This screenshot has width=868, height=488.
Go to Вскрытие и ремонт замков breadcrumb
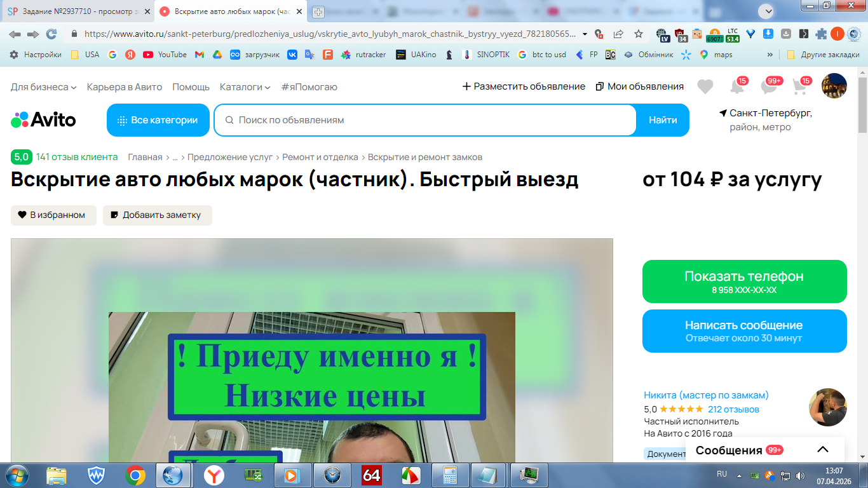pyautogui.click(x=425, y=157)
